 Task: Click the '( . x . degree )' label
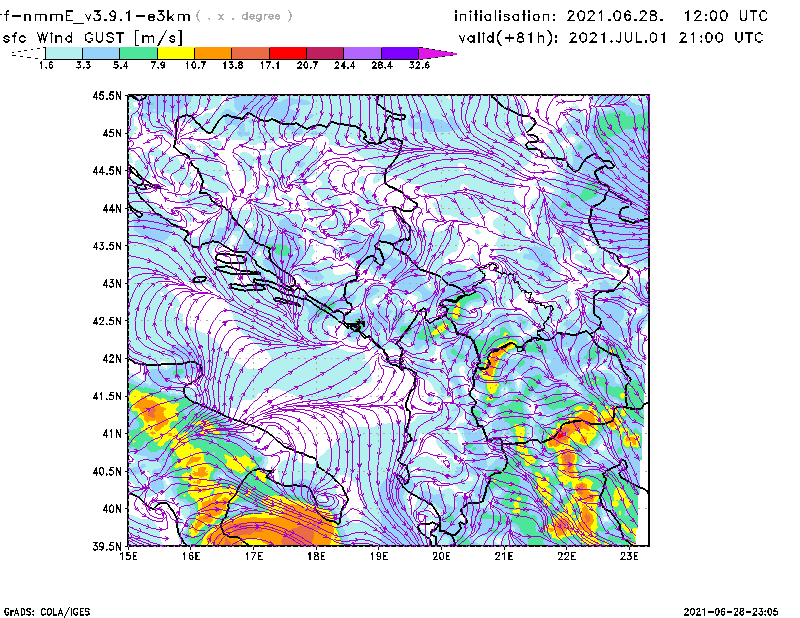coord(244,16)
